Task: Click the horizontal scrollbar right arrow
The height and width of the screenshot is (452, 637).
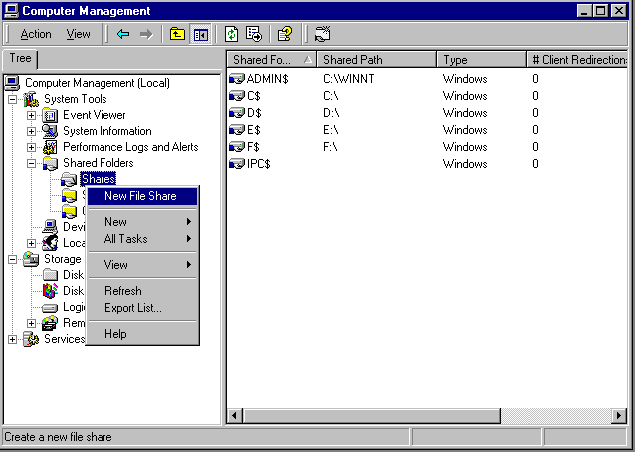Action: click(x=619, y=416)
